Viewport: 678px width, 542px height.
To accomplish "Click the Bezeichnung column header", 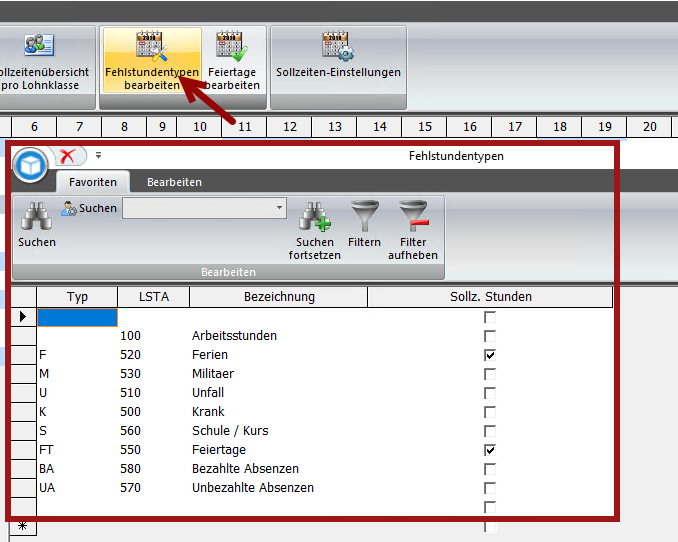I will pos(279,297).
